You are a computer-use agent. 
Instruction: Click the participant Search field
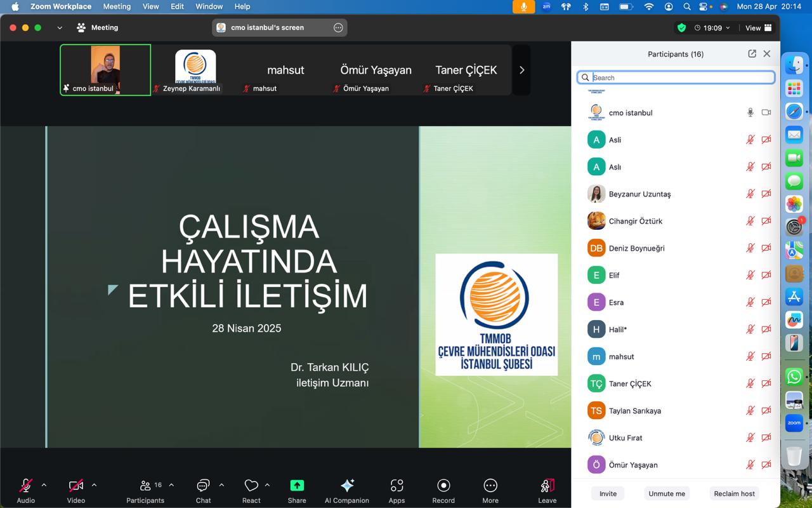coord(676,77)
